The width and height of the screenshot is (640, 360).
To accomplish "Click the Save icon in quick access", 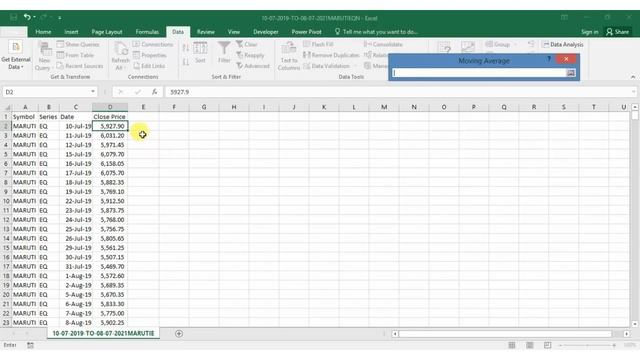I will [x=13, y=17].
